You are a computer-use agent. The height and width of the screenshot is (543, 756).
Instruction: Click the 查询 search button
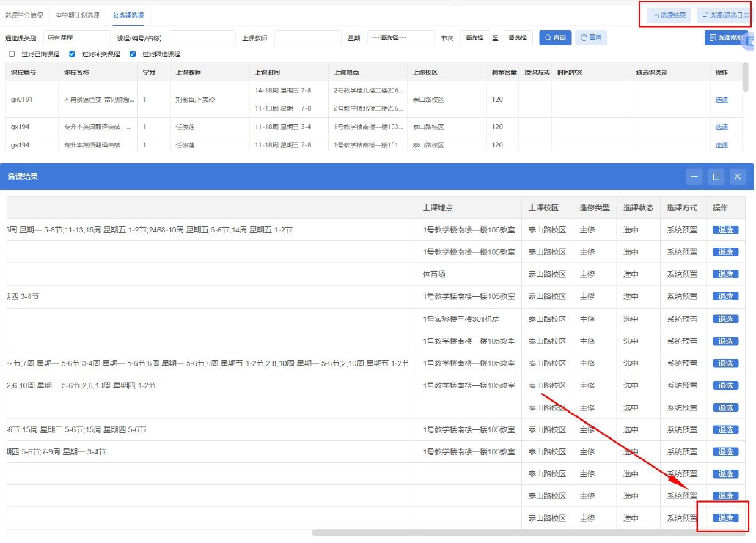click(555, 38)
